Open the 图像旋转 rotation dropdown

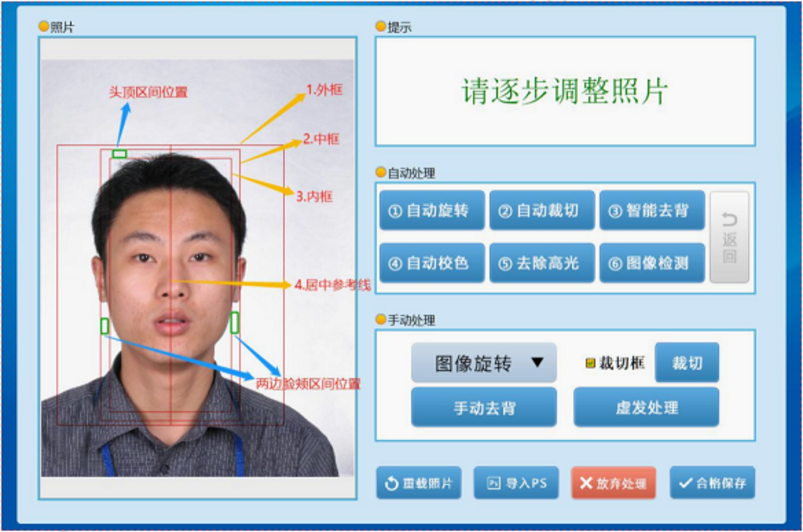point(483,363)
